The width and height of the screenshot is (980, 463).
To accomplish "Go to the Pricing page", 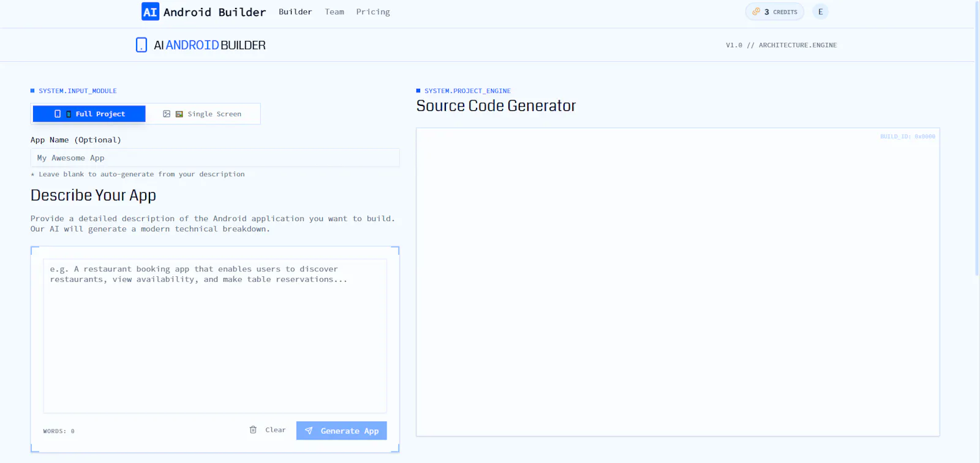I will pyautogui.click(x=373, y=12).
